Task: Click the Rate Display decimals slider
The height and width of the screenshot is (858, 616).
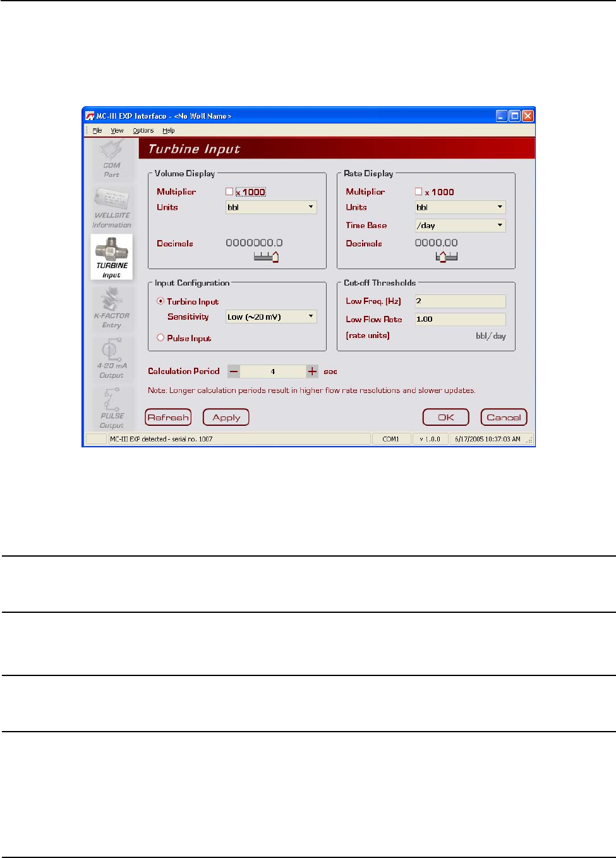Action: [447, 257]
